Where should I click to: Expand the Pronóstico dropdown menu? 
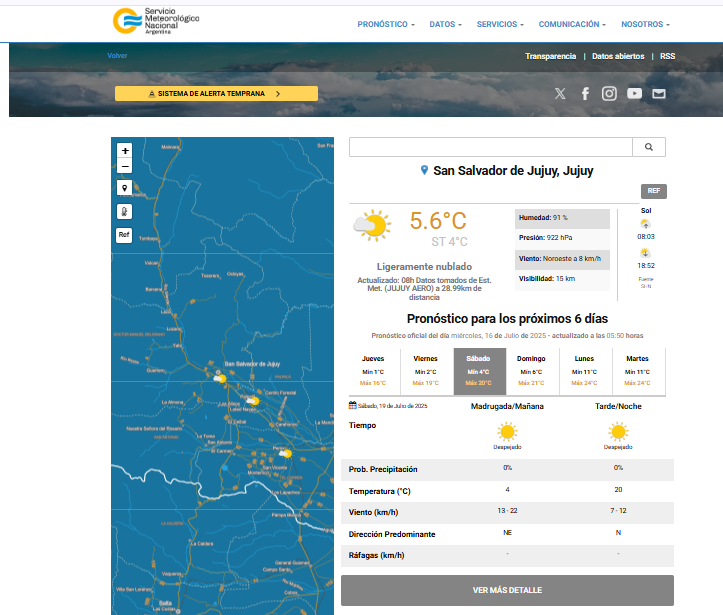[x=386, y=24]
